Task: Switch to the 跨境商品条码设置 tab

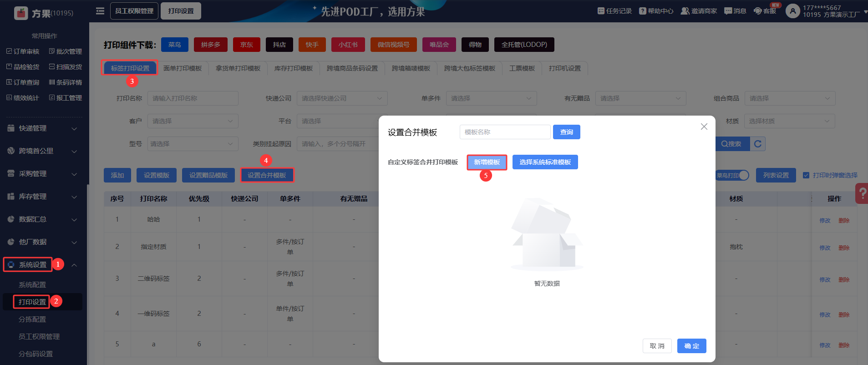Action: coord(352,68)
